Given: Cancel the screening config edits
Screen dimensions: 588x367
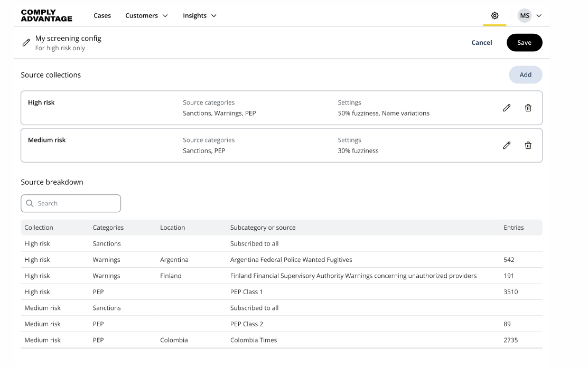Looking at the screenshot, I should [481, 43].
